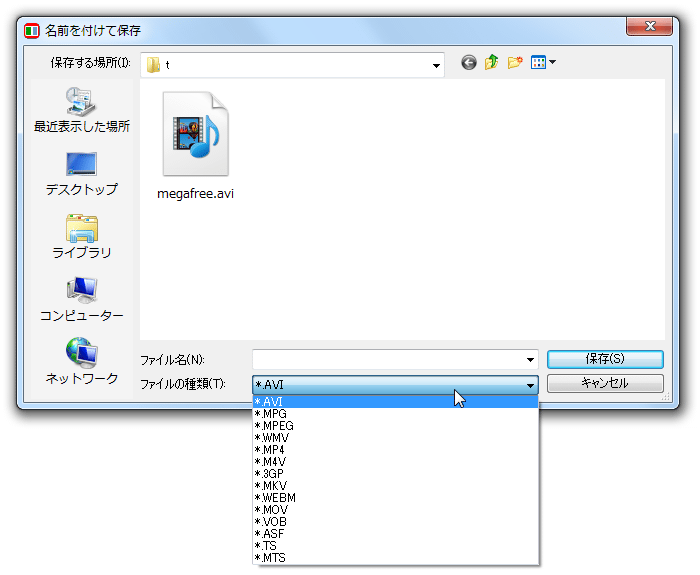
Task: Choose *.VOB in the file type list
Action: tap(396, 522)
